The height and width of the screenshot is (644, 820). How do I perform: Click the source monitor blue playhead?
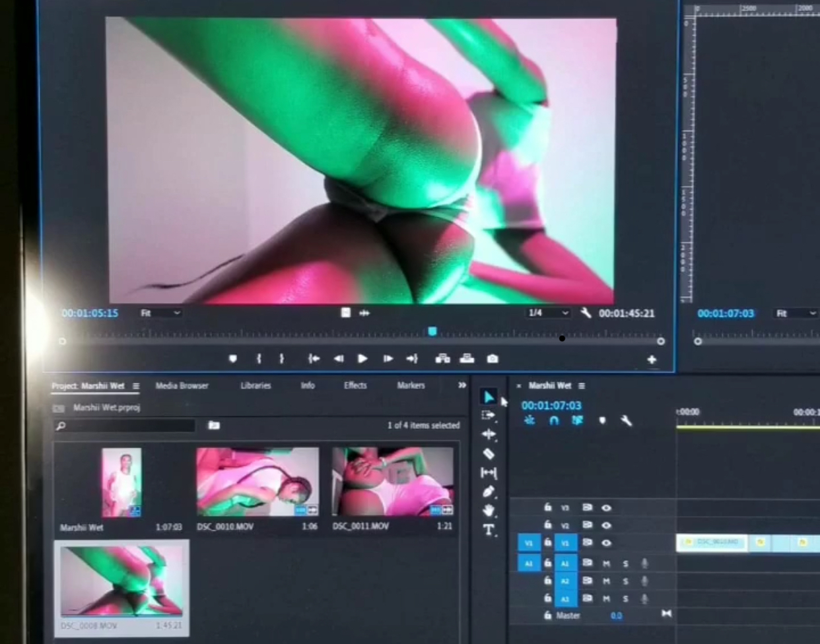[x=432, y=331]
